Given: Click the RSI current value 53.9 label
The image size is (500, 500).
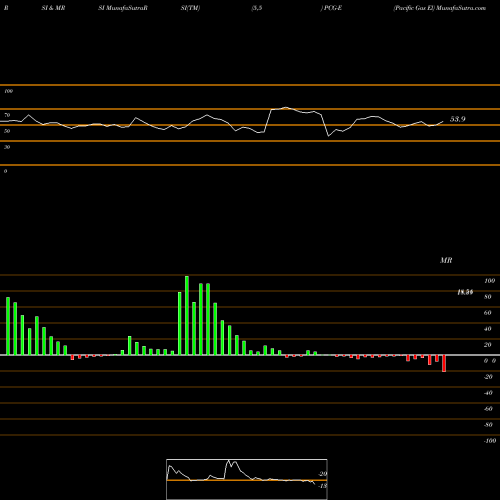Looking at the screenshot, I should (x=458, y=119).
